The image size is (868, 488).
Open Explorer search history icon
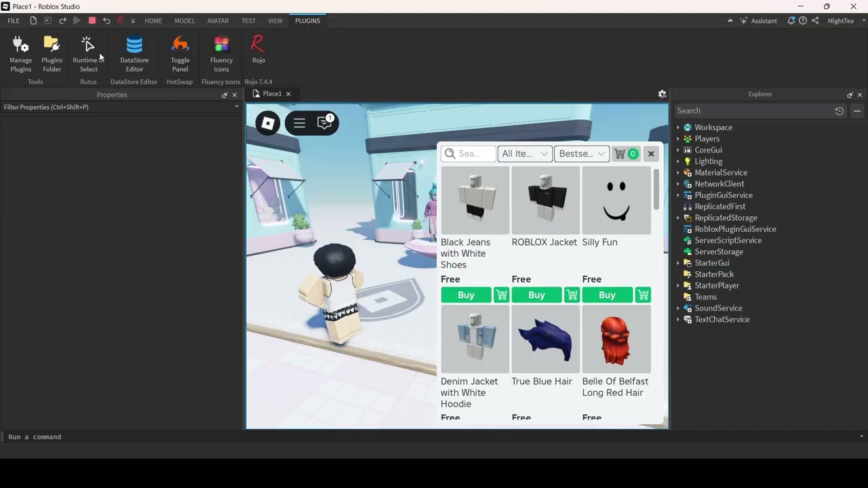(x=840, y=110)
